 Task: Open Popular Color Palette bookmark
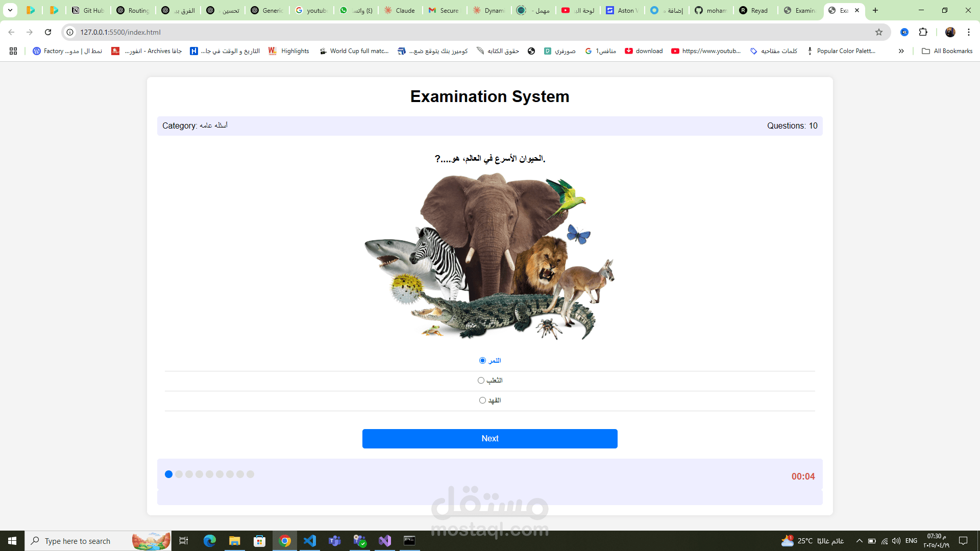[841, 51]
